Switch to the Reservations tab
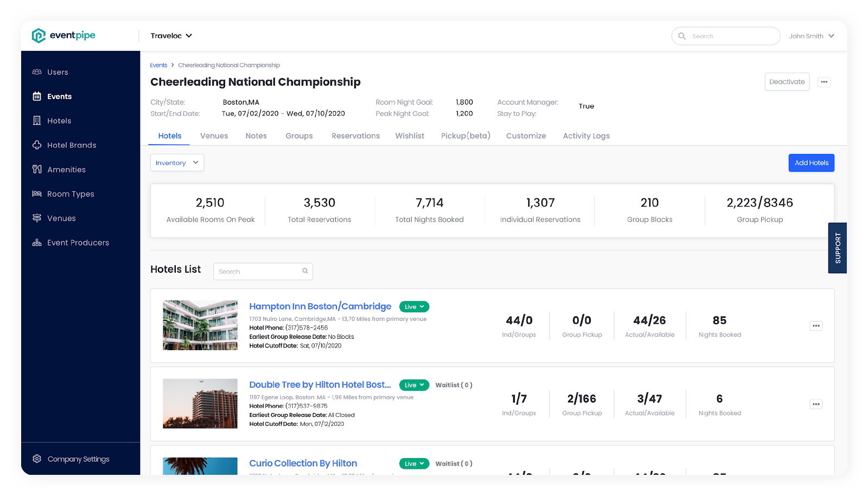This screenshot has width=868, height=496. (355, 136)
